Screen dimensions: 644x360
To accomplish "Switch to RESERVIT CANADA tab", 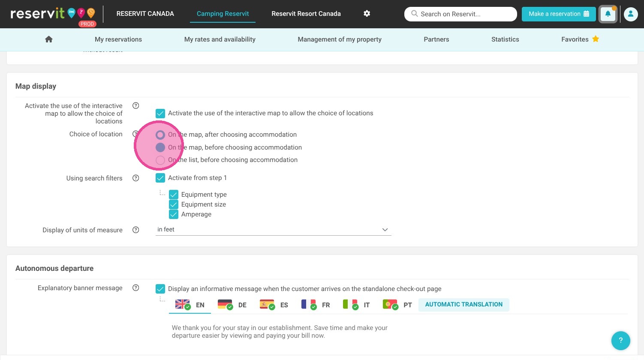I will (145, 14).
